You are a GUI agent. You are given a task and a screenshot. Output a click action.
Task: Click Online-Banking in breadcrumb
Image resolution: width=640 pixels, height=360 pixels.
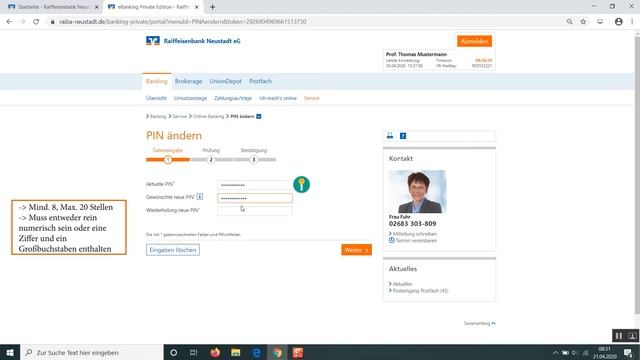point(208,116)
